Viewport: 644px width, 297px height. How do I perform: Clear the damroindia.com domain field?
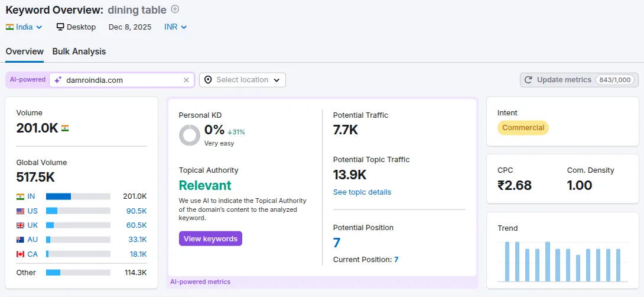(x=186, y=80)
